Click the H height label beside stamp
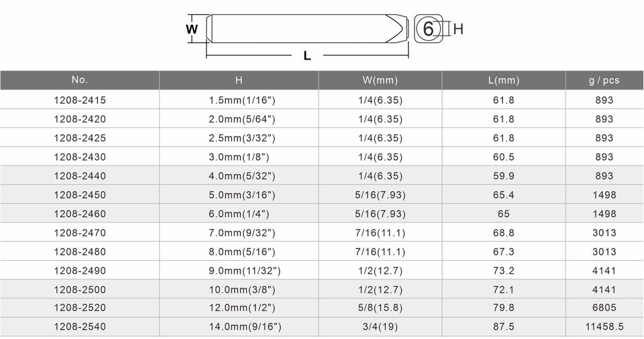The width and height of the screenshot is (644, 339). click(x=458, y=29)
